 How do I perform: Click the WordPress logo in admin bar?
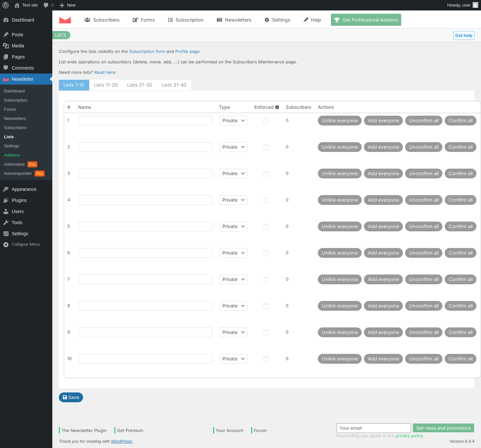(6, 5)
